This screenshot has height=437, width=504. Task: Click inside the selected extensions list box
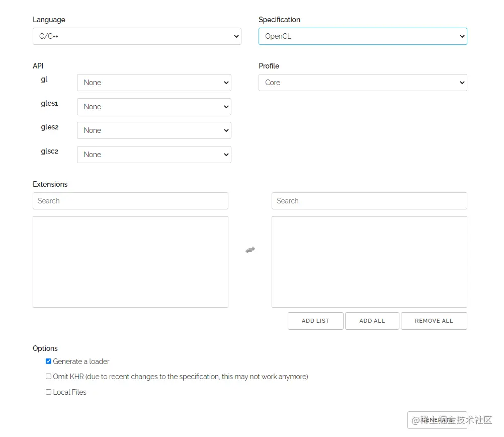(369, 262)
